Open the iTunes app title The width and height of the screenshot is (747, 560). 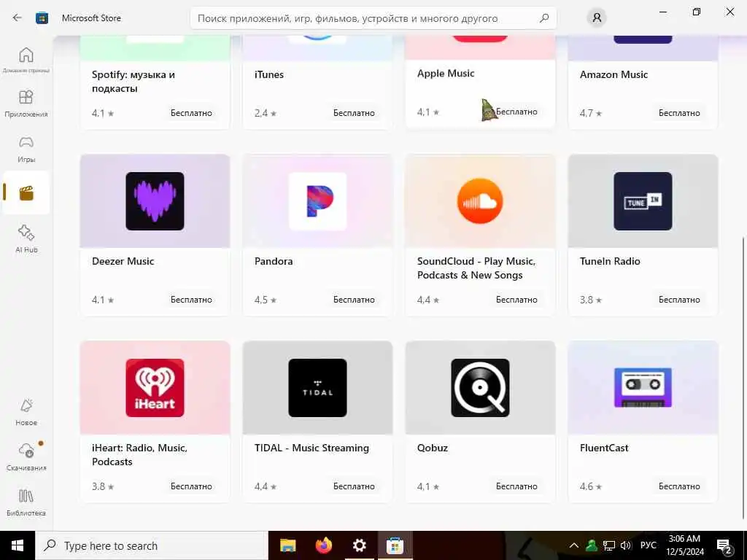269,75
